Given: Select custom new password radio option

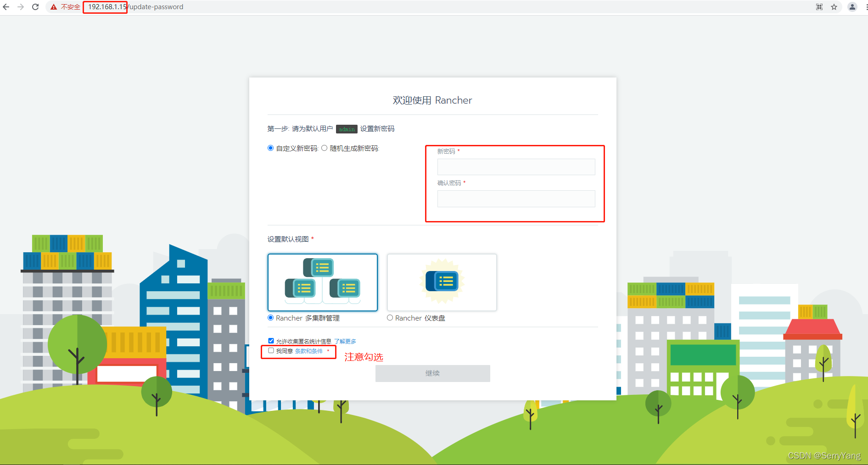Looking at the screenshot, I should [270, 148].
